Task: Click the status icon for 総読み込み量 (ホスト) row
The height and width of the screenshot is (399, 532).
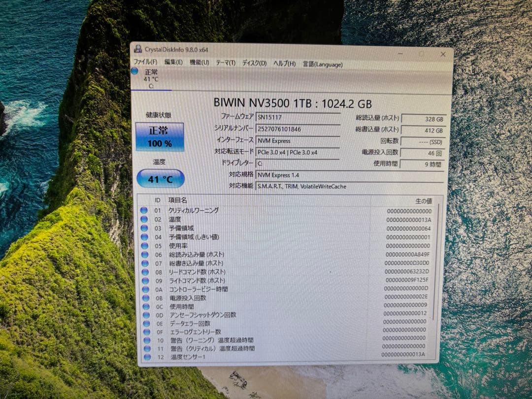Action: 145,255
